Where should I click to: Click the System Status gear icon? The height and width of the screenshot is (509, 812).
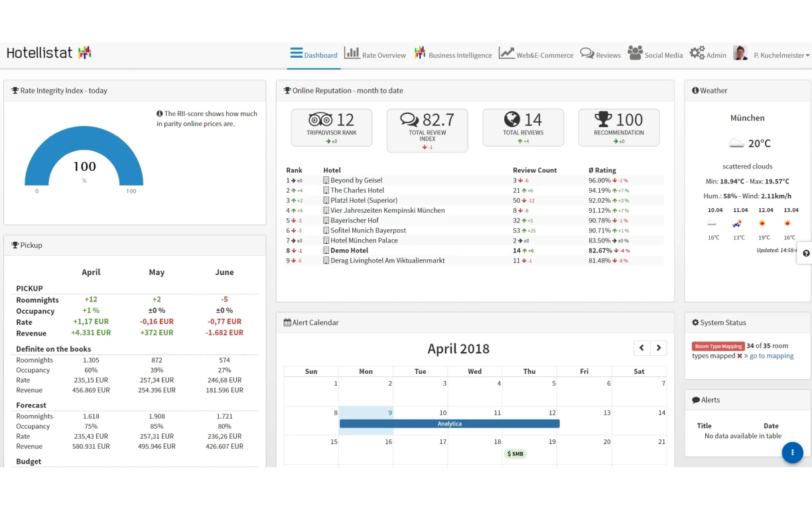click(x=695, y=323)
